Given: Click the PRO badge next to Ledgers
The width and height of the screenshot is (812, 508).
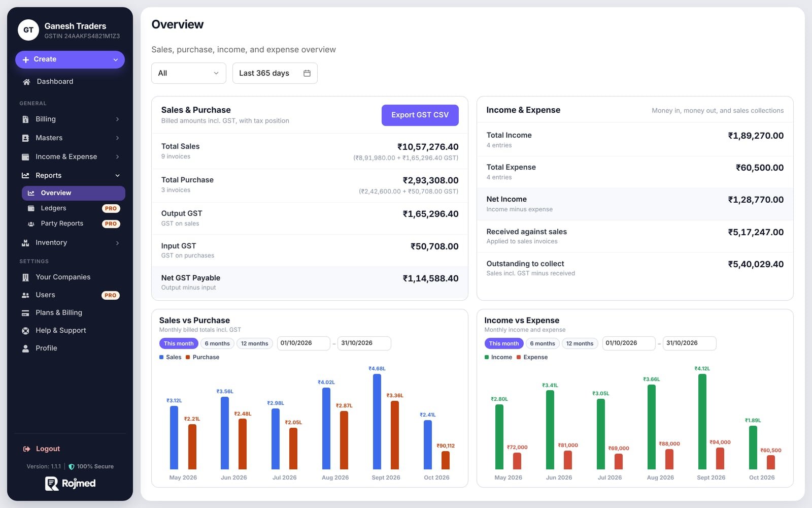Looking at the screenshot, I should click(x=111, y=208).
